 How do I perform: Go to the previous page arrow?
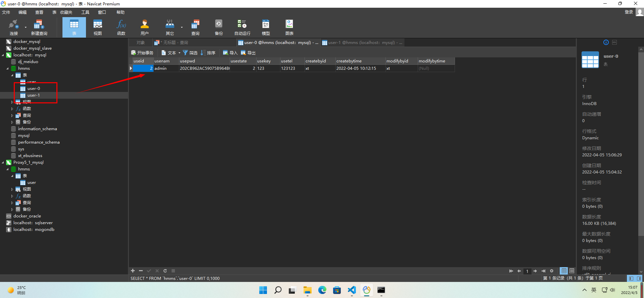coord(519,271)
